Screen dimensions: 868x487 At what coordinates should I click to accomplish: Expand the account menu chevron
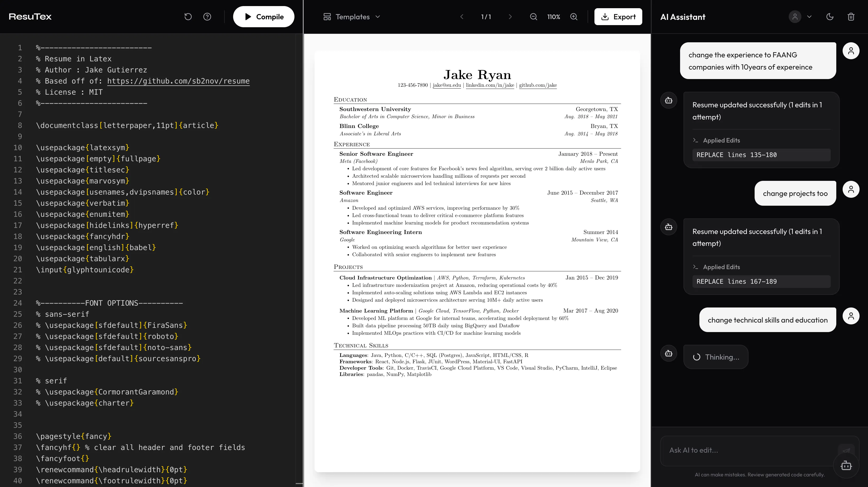pos(809,17)
